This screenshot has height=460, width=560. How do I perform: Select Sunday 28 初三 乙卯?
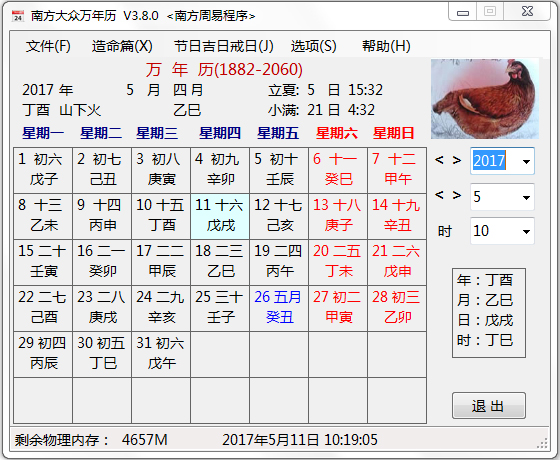(x=397, y=308)
